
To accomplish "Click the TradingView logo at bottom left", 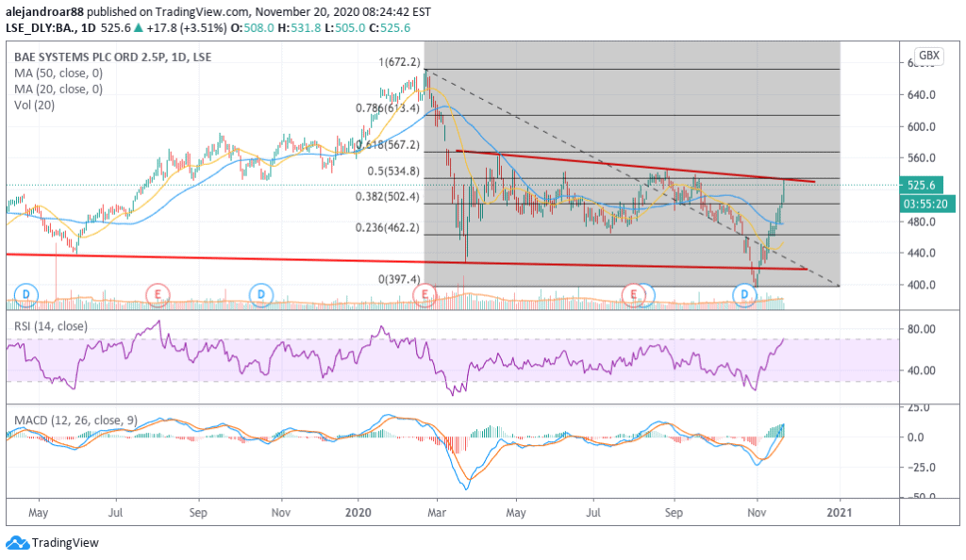I will tap(52, 543).
